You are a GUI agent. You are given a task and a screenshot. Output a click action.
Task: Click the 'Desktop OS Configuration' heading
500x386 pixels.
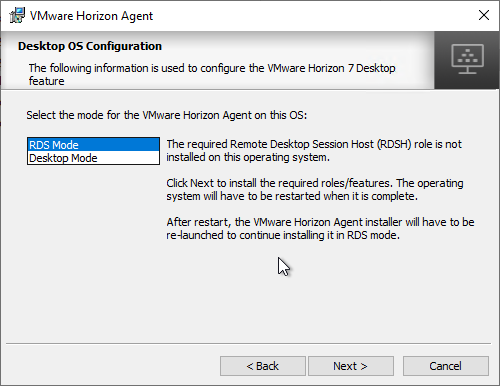coord(90,46)
